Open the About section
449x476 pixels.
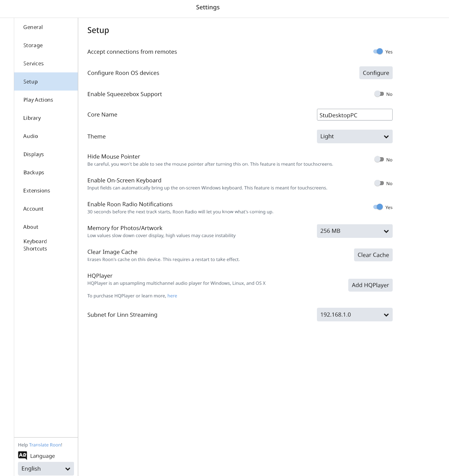46,227
